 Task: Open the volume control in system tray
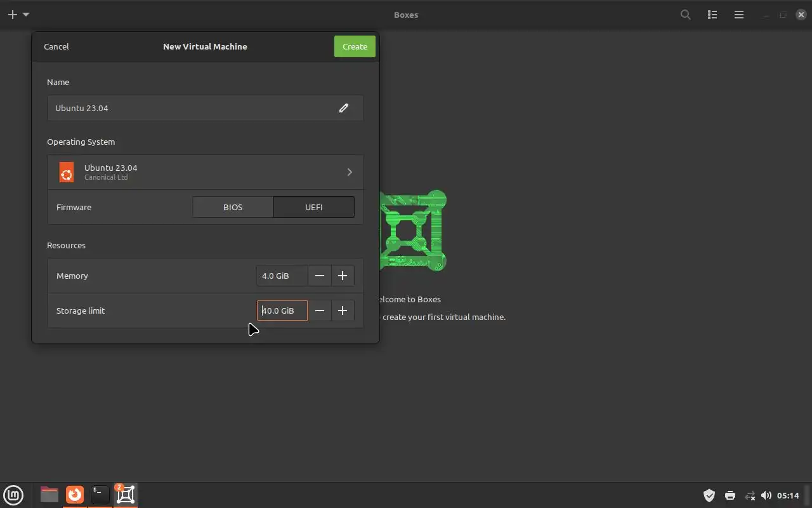(766, 495)
